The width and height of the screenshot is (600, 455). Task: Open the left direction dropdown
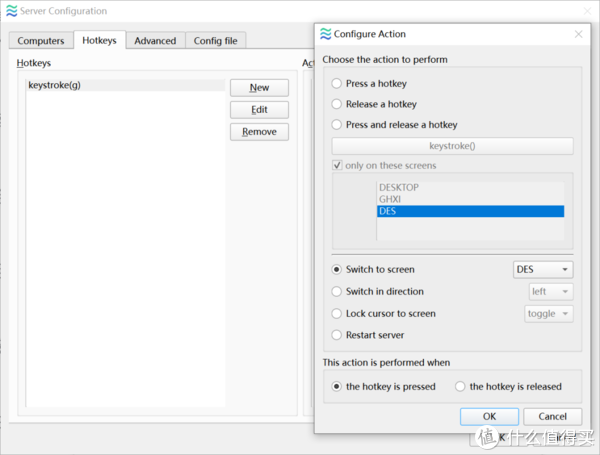pyautogui.click(x=550, y=292)
